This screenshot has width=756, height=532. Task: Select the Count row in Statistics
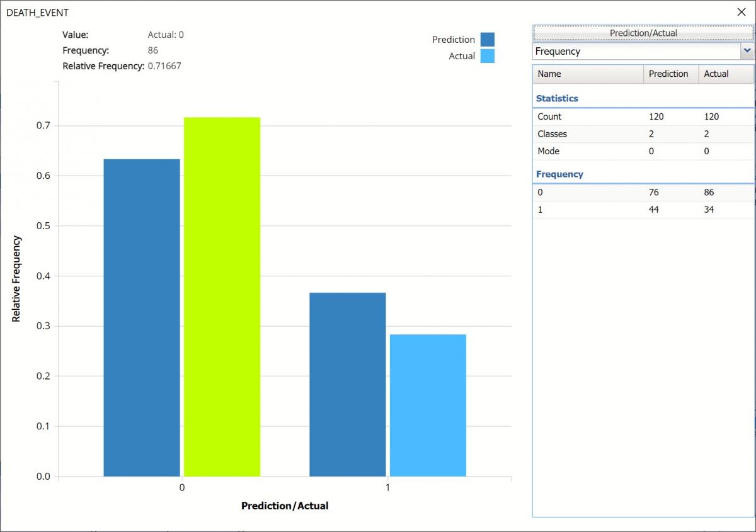643,116
